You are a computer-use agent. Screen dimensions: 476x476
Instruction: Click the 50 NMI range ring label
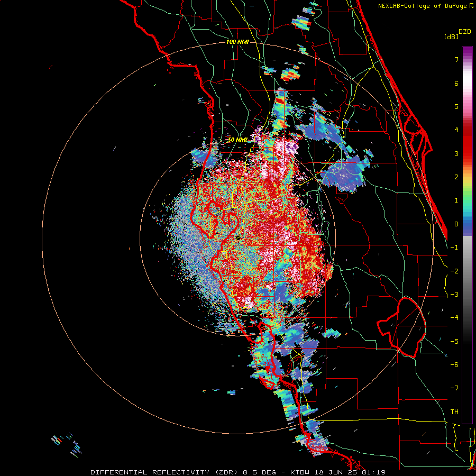click(x=237, y=140)
